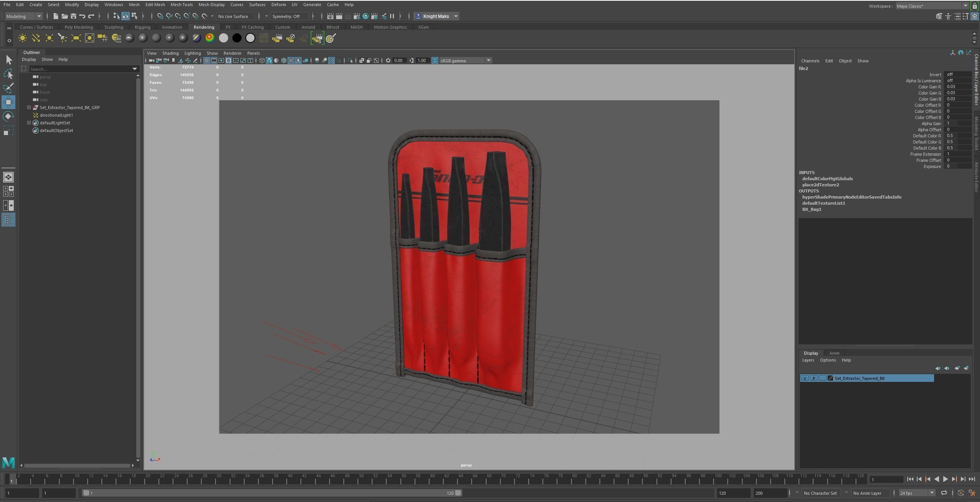
Task: Toggle the viewport grid display button
Action: (207, 60)
